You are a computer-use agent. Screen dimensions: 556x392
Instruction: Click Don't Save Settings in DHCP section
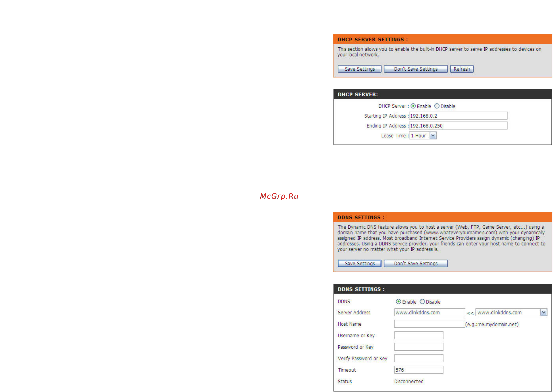[415, 69]
